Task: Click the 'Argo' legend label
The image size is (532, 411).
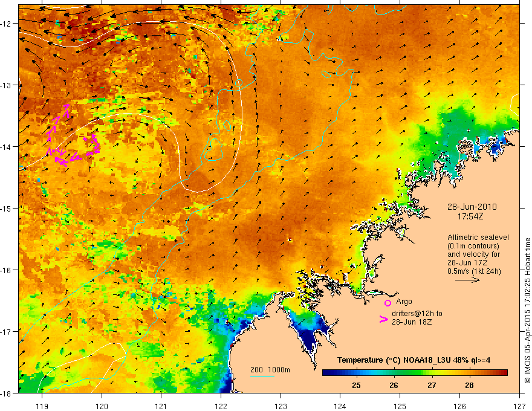Action: coord(404,302)
